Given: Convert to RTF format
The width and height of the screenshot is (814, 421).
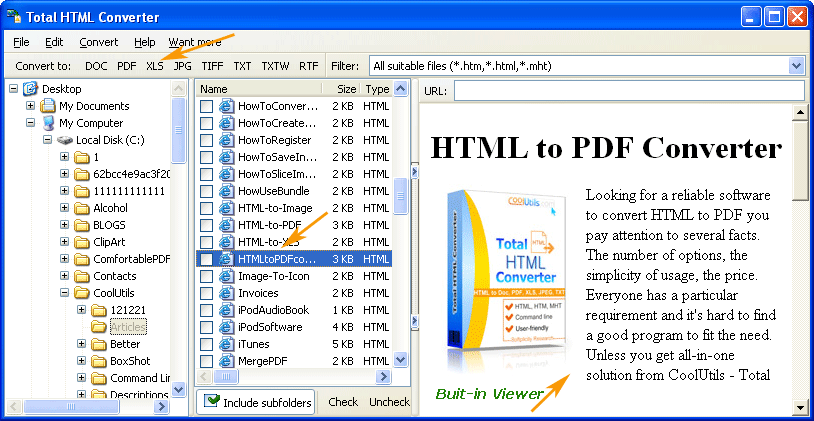Looking at the screenshot, I should 308,66.
